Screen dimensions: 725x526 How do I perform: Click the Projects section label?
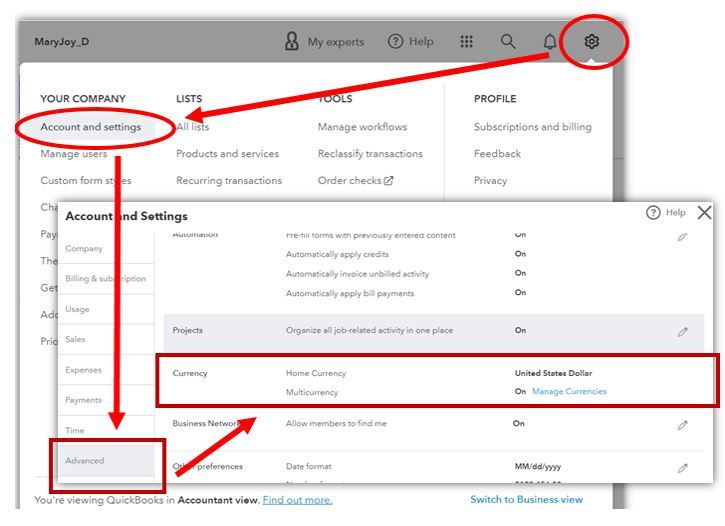187,330
